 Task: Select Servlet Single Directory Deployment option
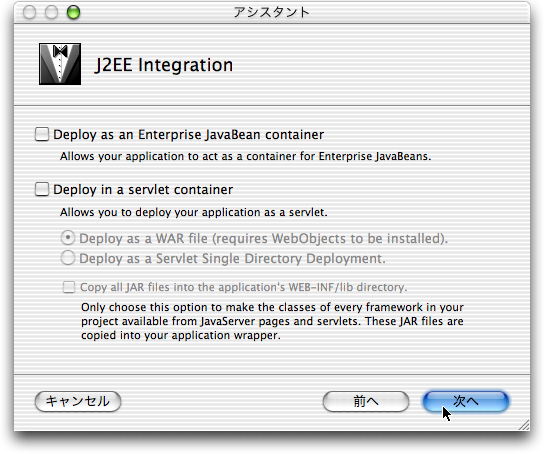click(x=68, y=258)
